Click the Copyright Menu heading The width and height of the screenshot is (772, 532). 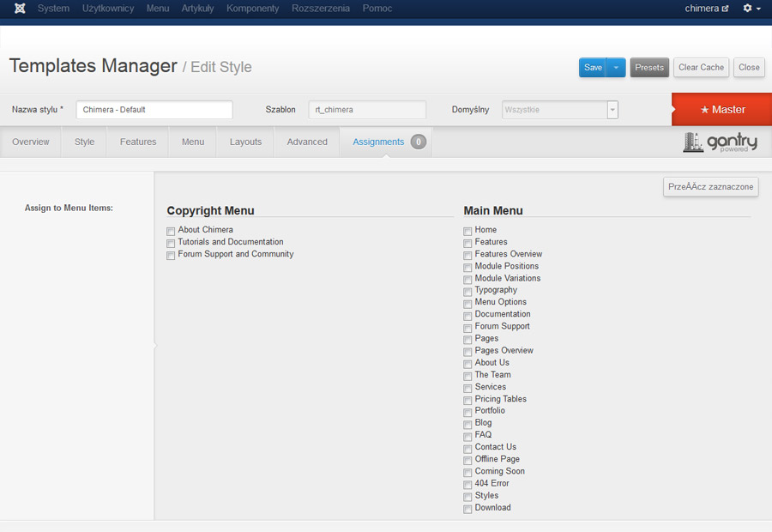[211, 210]
